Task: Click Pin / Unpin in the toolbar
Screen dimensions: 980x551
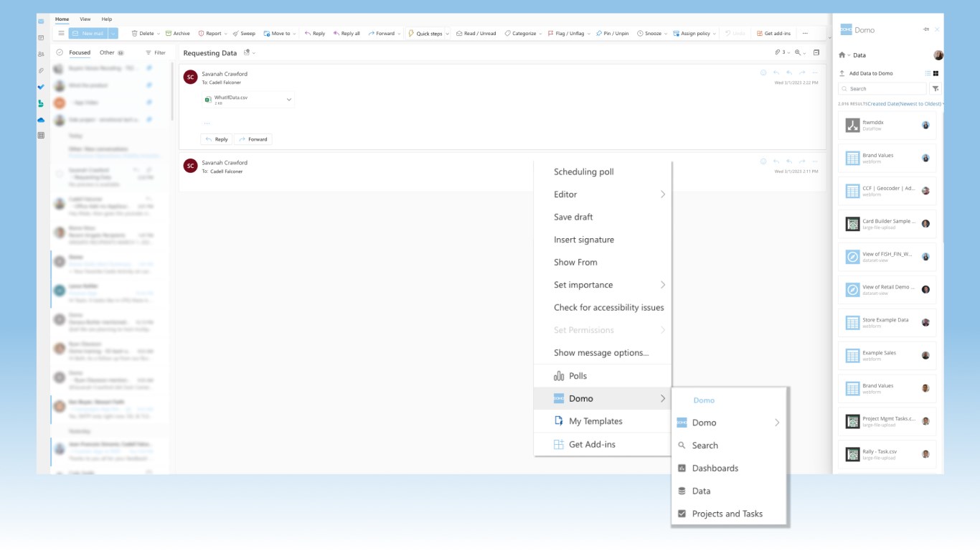Action: (613, 33)
